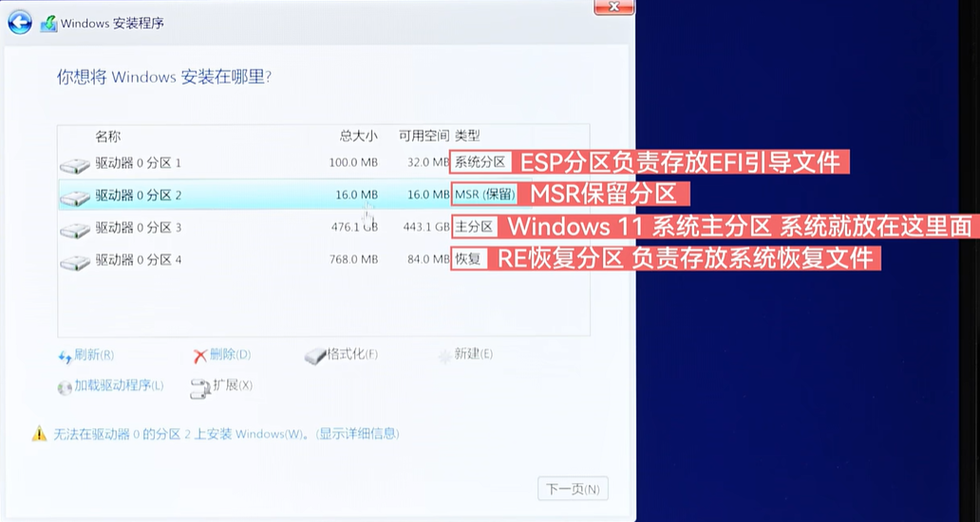Click the drive icon for 驱动器 0 分区 1
980x522 pixels.
click(74, 165)
